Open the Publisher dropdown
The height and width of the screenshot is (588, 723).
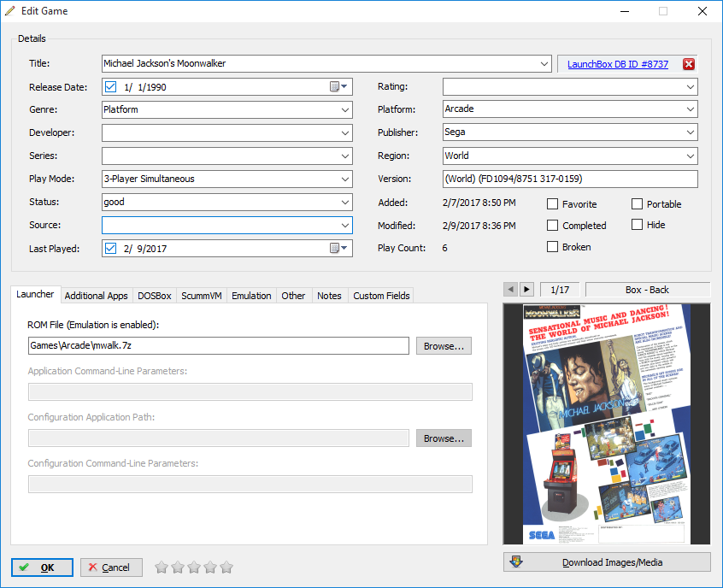691,132
